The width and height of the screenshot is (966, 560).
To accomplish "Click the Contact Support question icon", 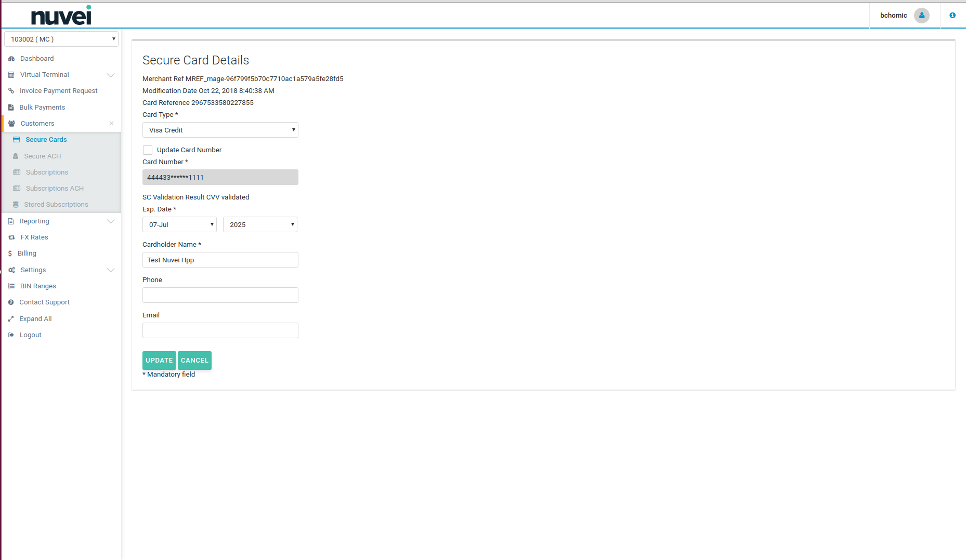I will click(x=11, y=302).
